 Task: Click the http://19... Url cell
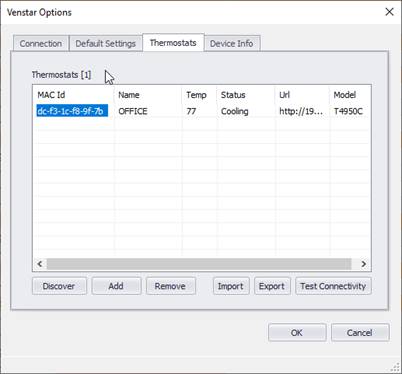tap(301, 111)
